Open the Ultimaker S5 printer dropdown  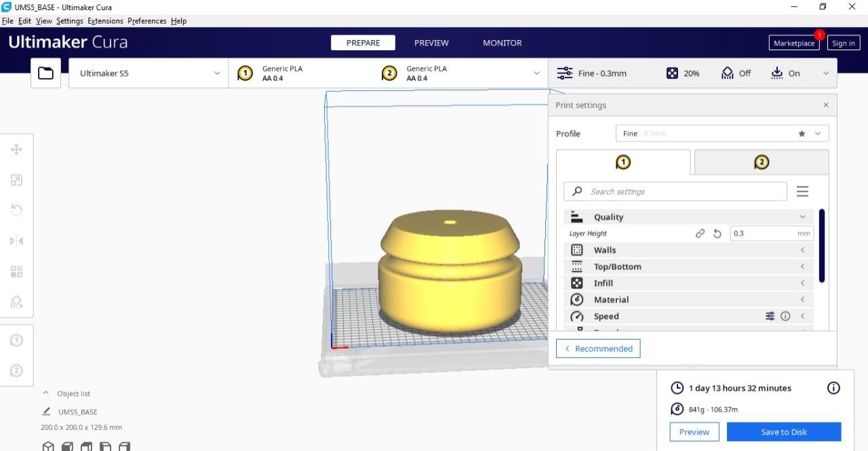click(149, 73)
